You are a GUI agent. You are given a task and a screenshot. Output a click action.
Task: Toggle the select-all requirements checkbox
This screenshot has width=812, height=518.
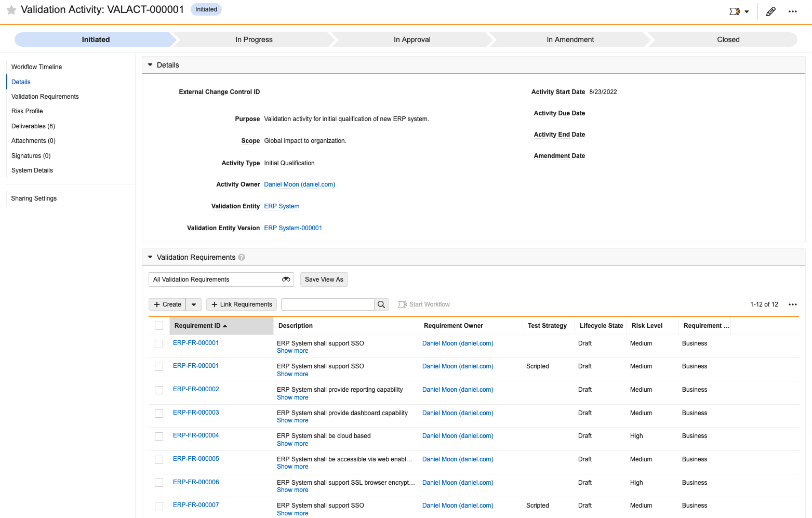pos(159,326)
